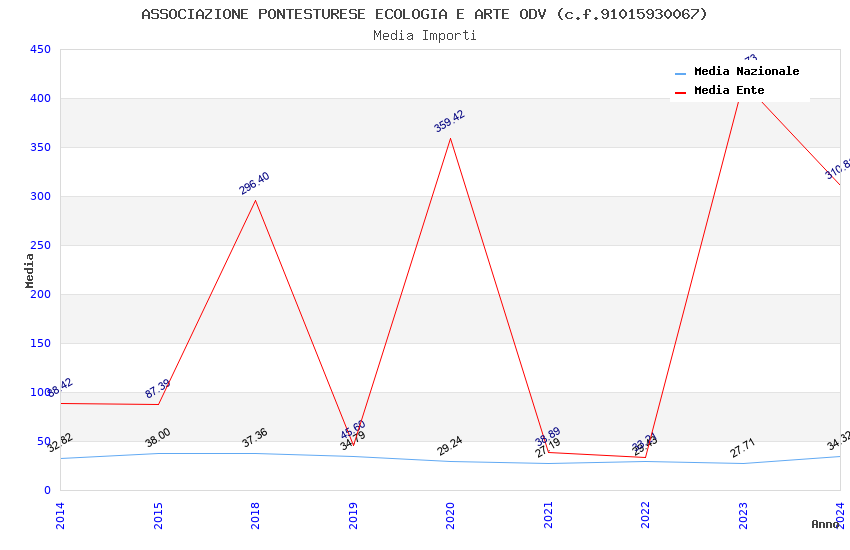Image resolution: width=850 pixels, height=550 pixels.
Task: Click the 359.42 data label
Action: 449,121
